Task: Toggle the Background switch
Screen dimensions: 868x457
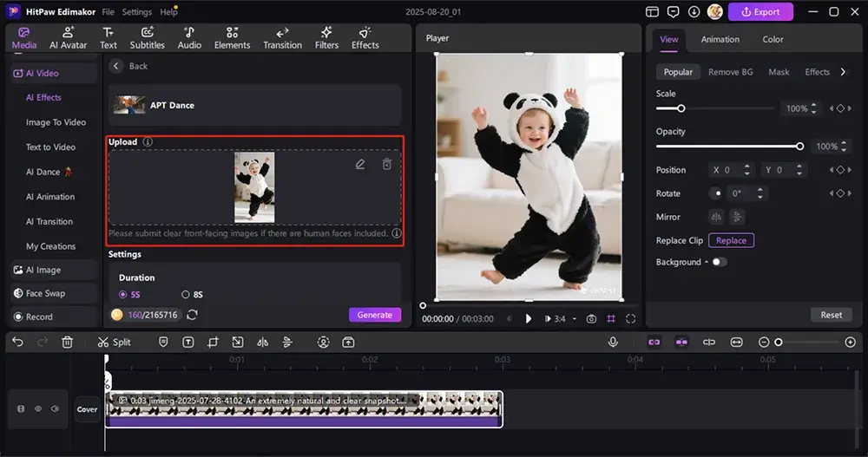Action: coord(719,262)
